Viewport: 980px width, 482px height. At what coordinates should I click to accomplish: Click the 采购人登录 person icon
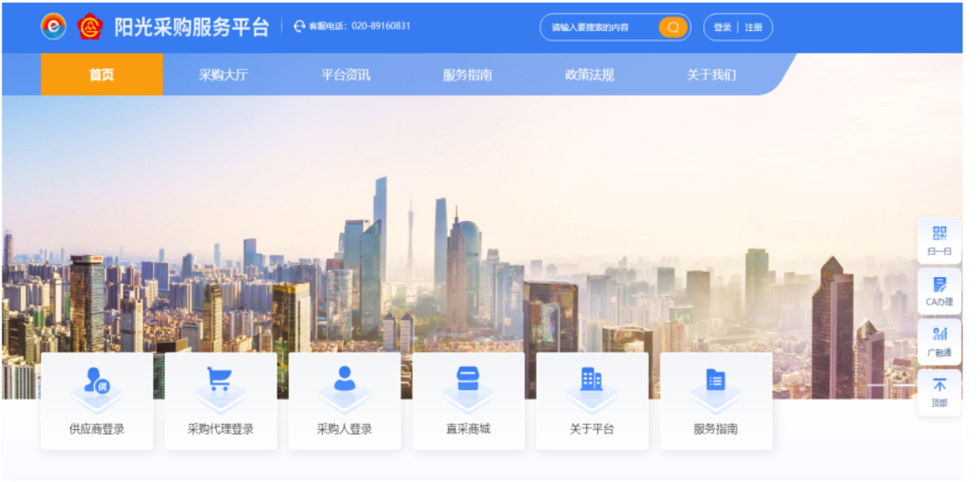345,379
